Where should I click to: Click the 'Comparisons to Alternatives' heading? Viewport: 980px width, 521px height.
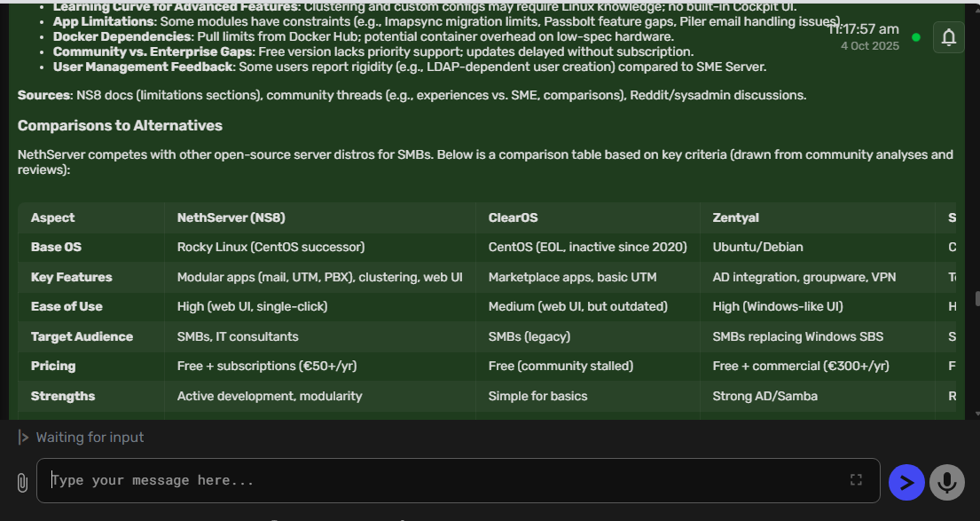tap(120, 125)
